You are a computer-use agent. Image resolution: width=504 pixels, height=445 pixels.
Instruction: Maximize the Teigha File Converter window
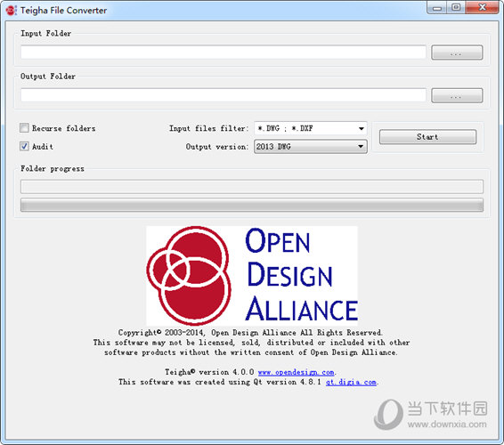456,7
